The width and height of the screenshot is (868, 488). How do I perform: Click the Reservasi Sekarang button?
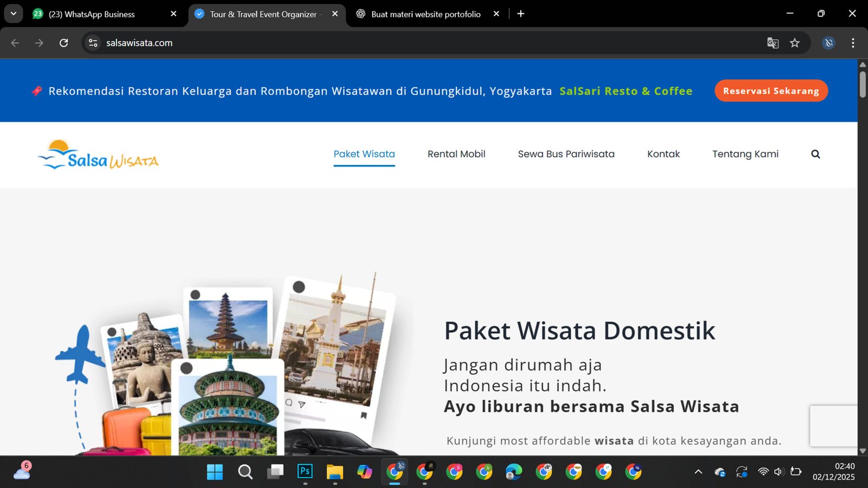771,91
